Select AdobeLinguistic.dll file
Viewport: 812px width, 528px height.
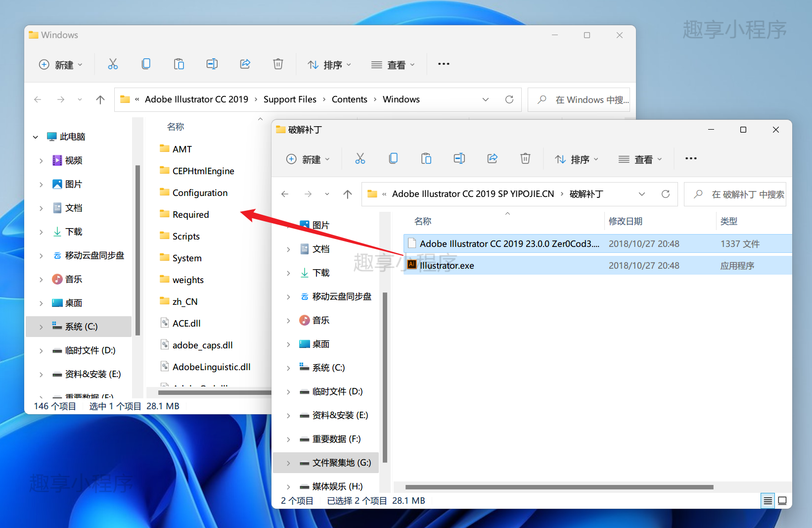[x=205, y=367]
